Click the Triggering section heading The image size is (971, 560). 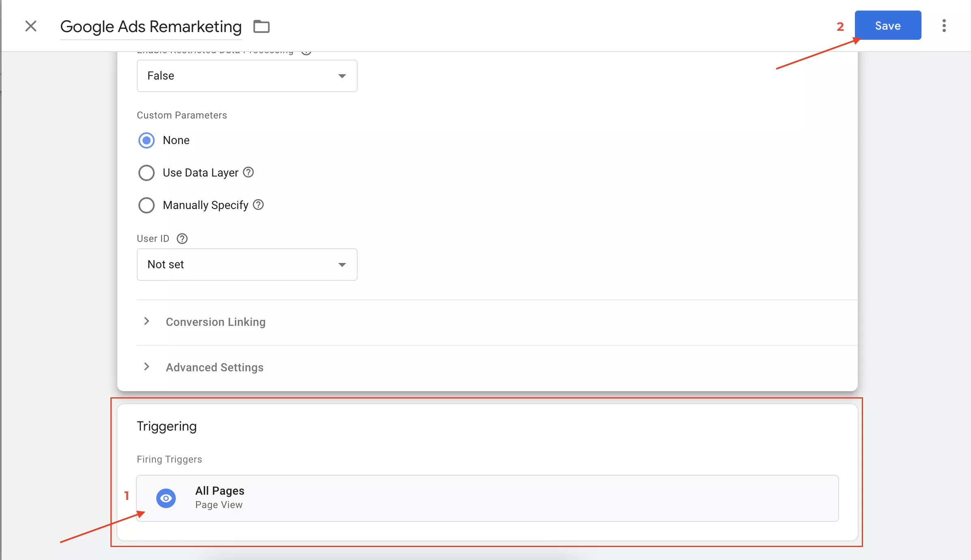[x=167, y=426]
